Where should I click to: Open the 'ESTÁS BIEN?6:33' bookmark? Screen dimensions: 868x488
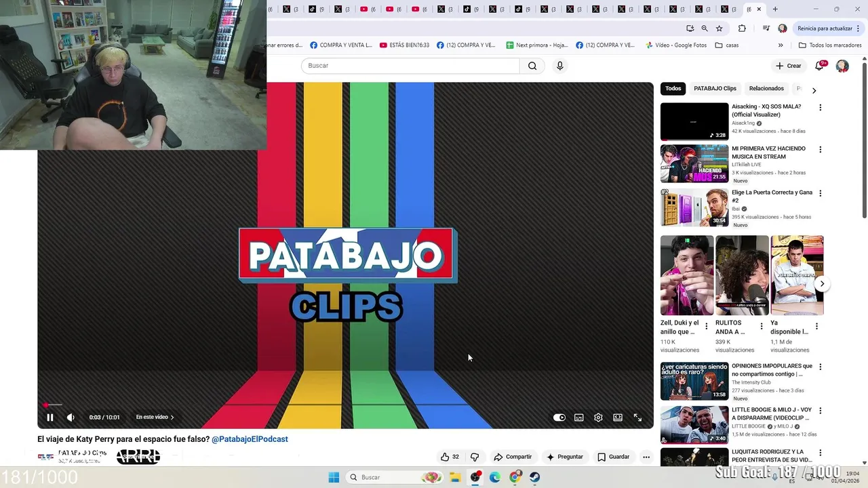click(x=404, y=45)
